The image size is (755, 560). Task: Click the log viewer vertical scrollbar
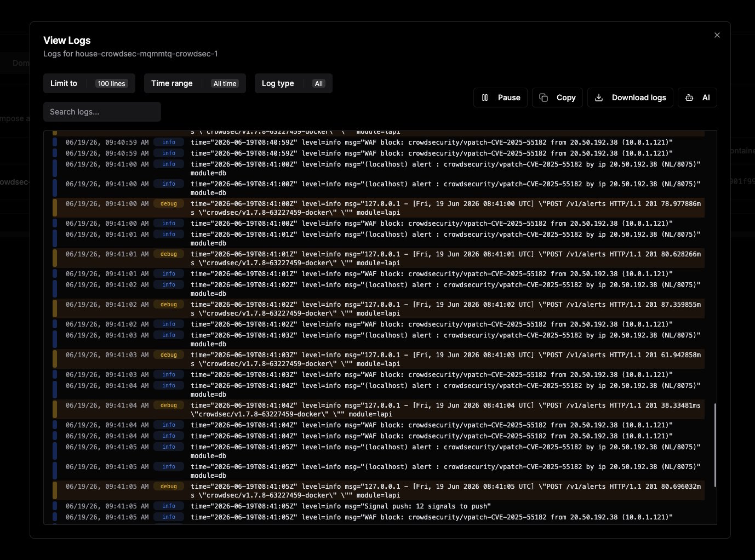tap(715, 445)
